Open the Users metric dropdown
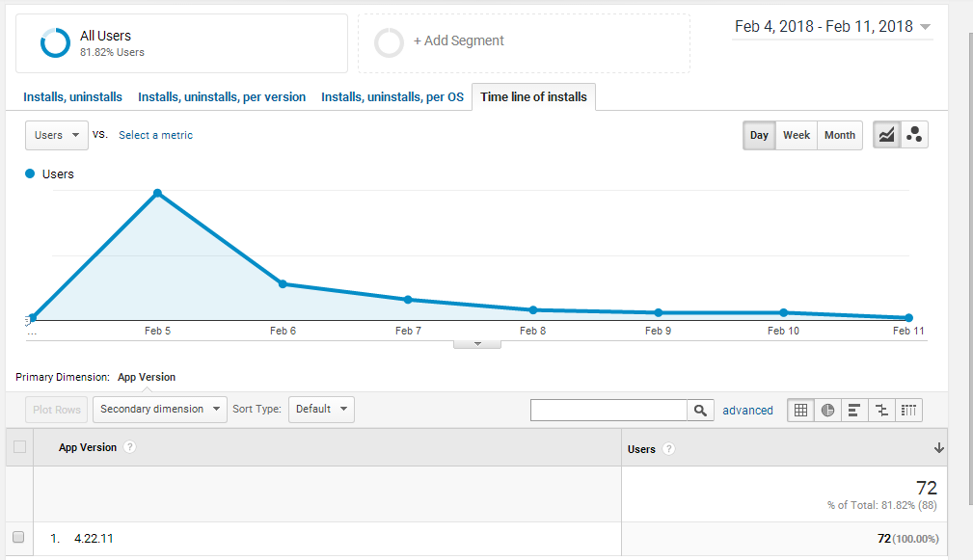 point(57,135)
